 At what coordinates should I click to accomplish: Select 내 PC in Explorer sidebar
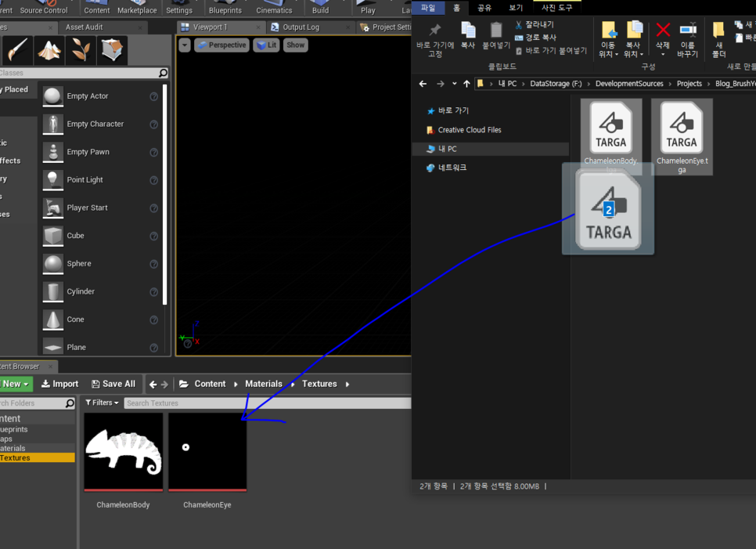[491, 149]
